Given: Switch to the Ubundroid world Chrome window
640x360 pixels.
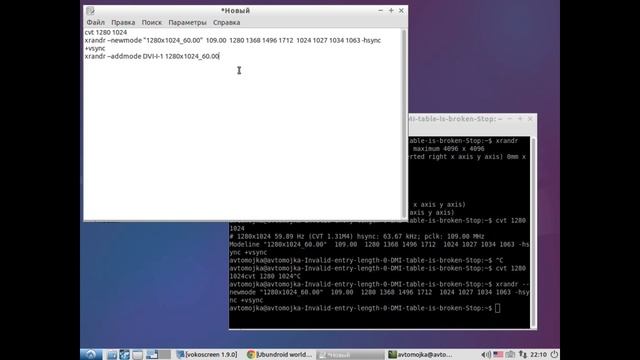Looking at the screenshot, I should tap(280, 355).
